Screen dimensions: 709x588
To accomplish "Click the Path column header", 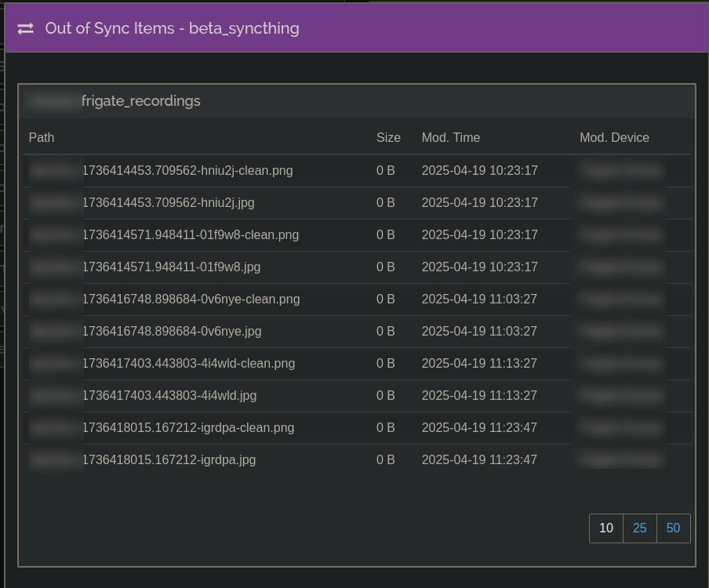I will 41,137.
